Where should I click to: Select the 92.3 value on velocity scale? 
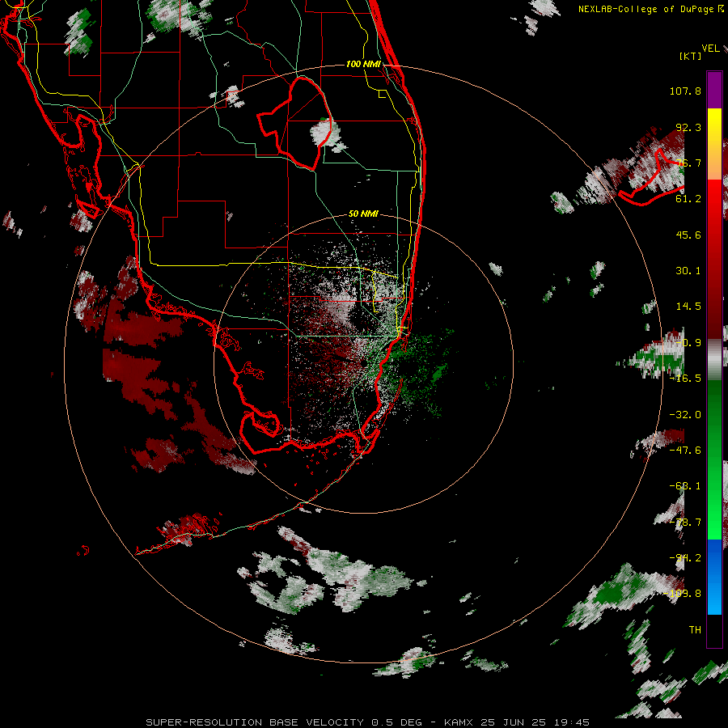tap(688, 127)
